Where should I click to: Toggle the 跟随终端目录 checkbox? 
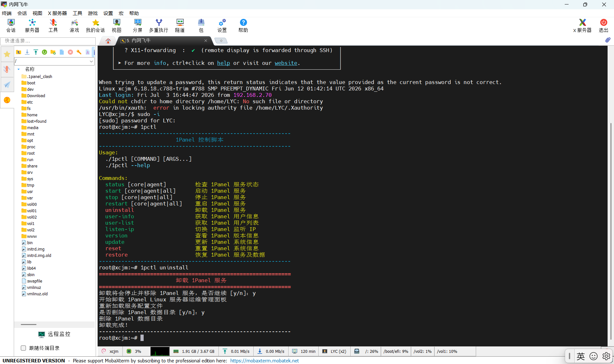[23, 348]
